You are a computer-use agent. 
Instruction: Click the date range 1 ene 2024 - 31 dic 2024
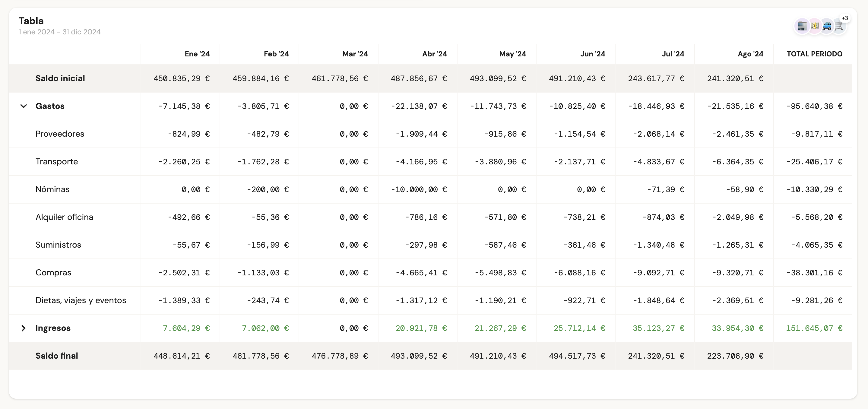click(x=60, y=32)
